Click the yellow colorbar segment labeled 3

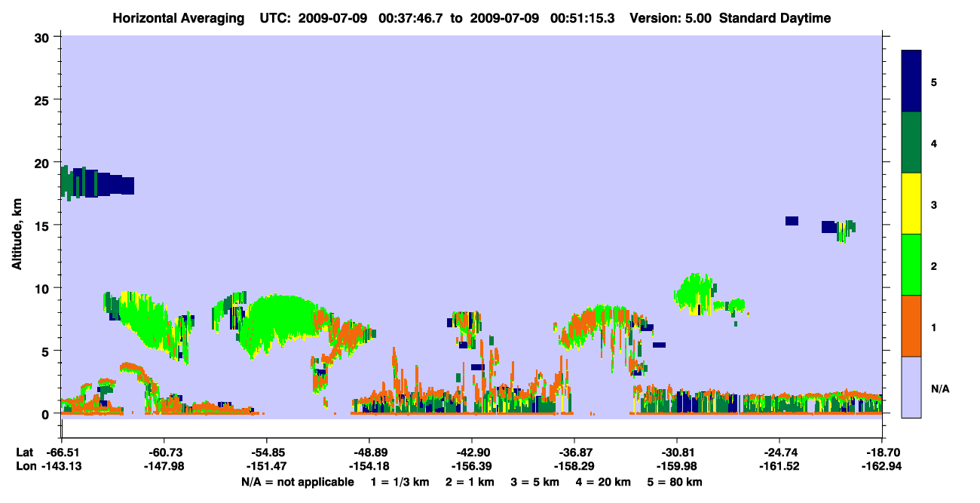911,203
